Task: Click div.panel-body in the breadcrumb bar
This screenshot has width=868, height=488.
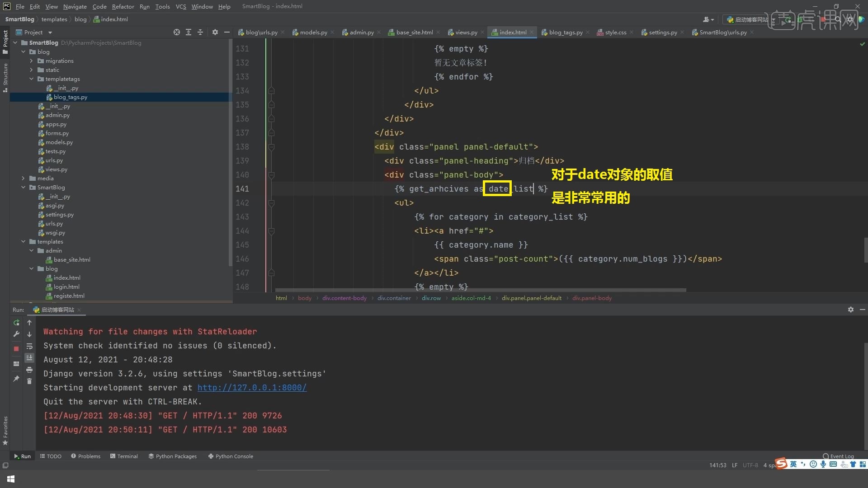Action: coord(592,298)
